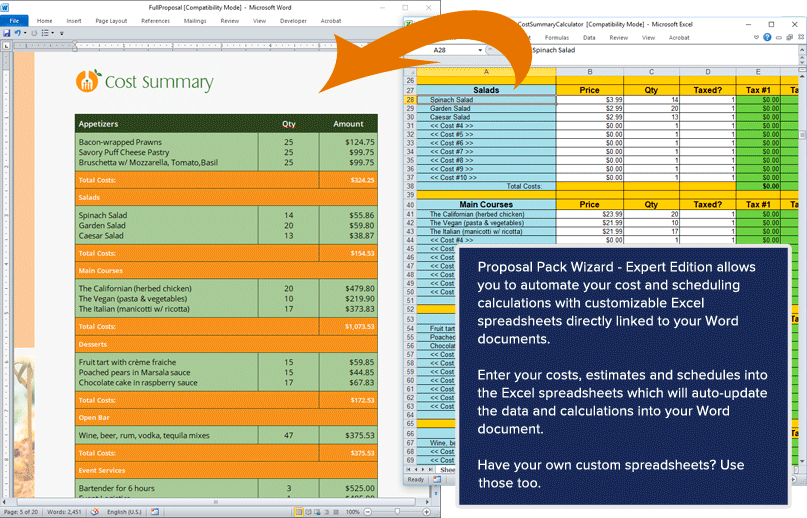Open the Formulas tab in Excel

click(x=557, y=38)
